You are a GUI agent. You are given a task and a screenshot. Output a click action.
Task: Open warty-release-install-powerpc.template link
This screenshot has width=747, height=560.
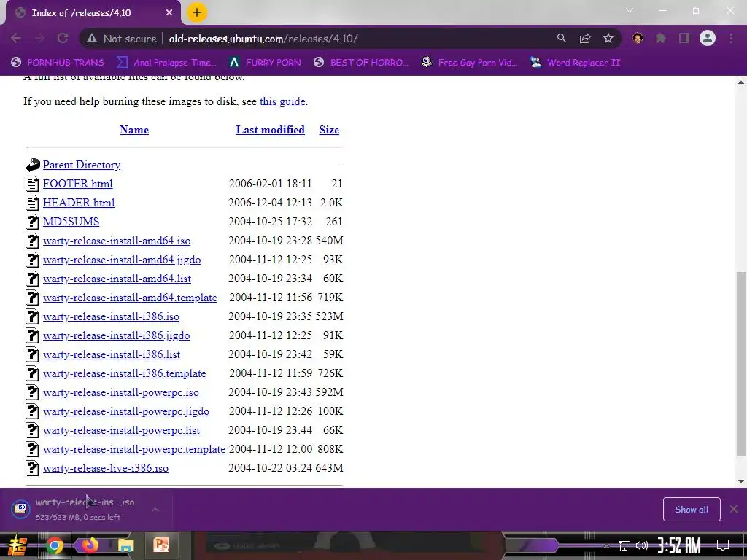pos(134,449)
